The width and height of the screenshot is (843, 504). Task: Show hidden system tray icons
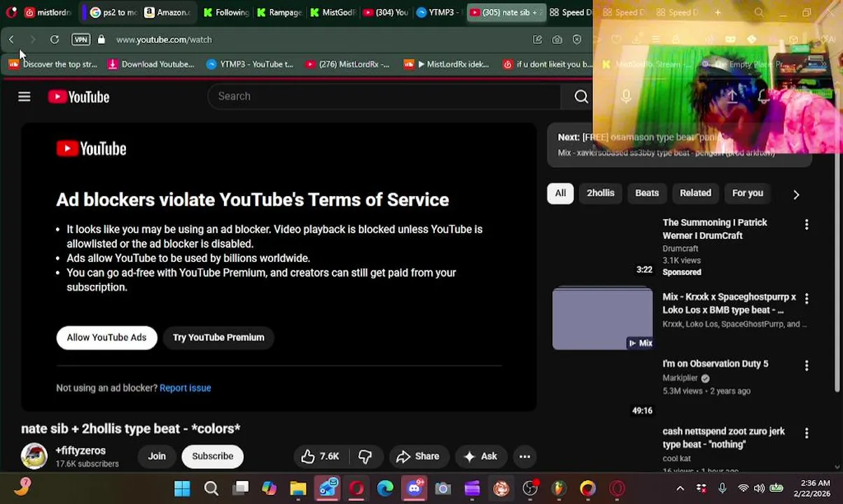[680, 488]
